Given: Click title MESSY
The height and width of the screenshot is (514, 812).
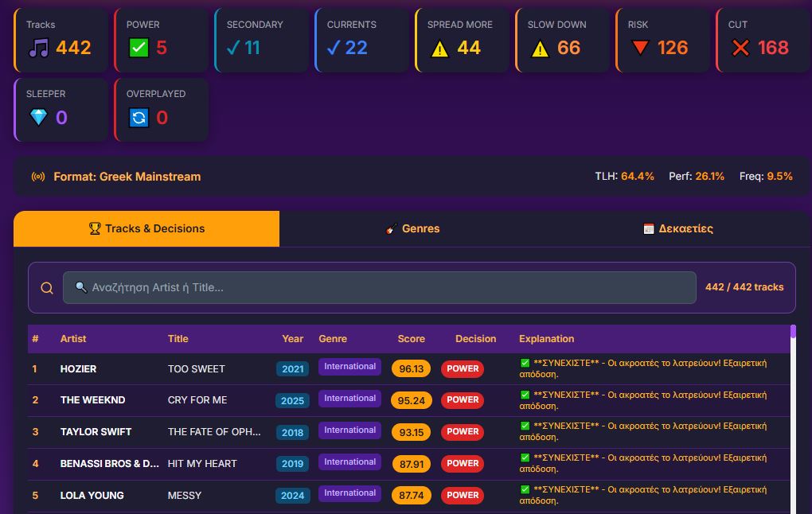Looking at the screenshot, I should point(185,496).
